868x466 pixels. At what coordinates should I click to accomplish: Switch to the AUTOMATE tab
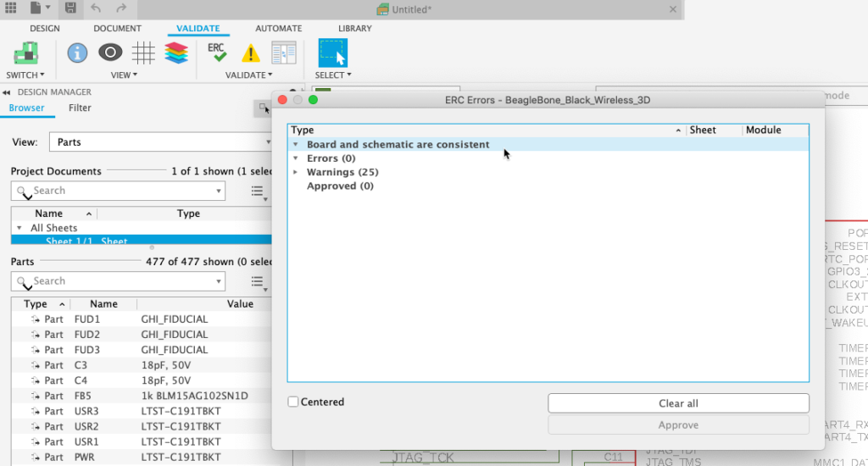click(x=278, y=28)
